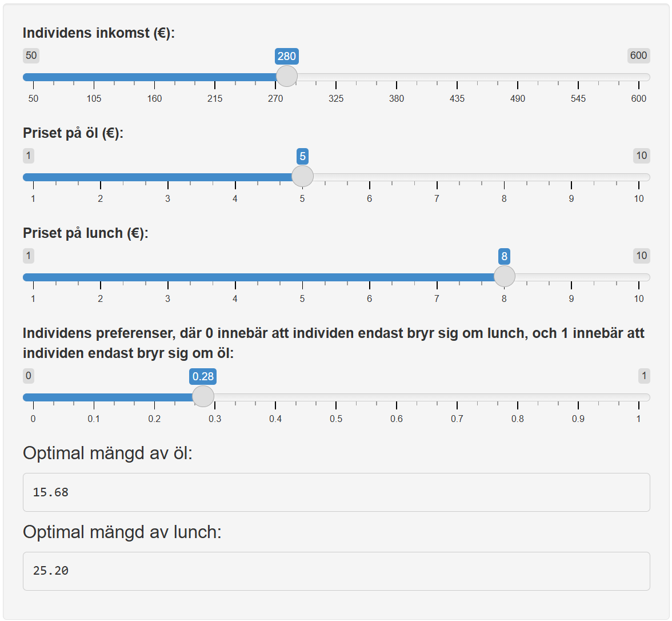Click the min label 1 on lunch price slider
672x621 pixels.
[x=28, y=256]
